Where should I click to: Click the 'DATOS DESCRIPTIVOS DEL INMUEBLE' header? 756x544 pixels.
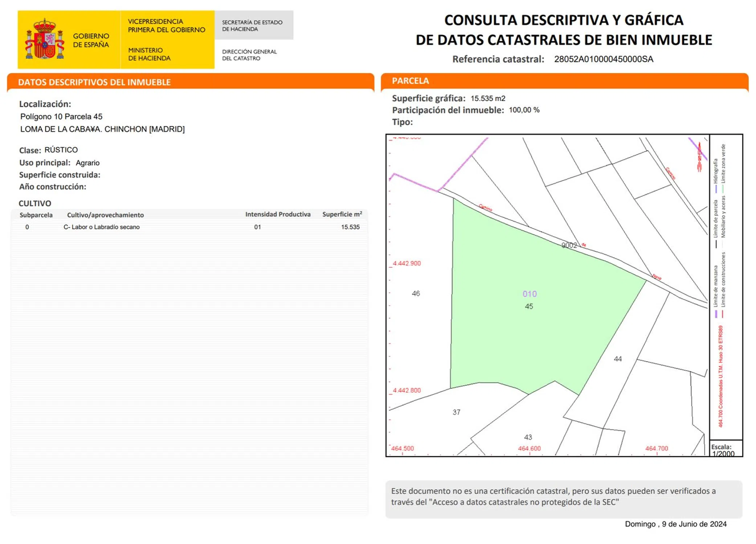(x=94, y=82)
